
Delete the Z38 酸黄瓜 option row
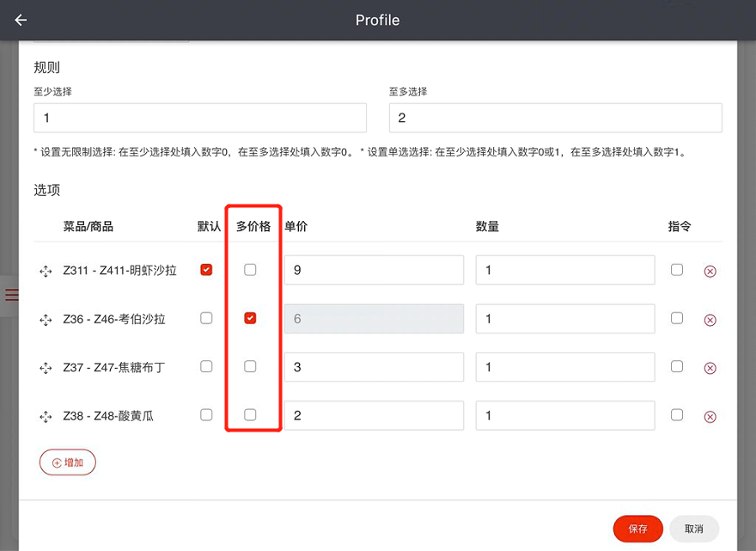(710, 416)
